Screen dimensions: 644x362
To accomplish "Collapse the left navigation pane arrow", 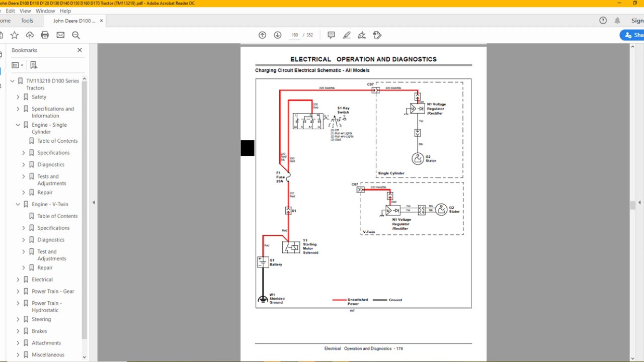I will tap(94, 203).
